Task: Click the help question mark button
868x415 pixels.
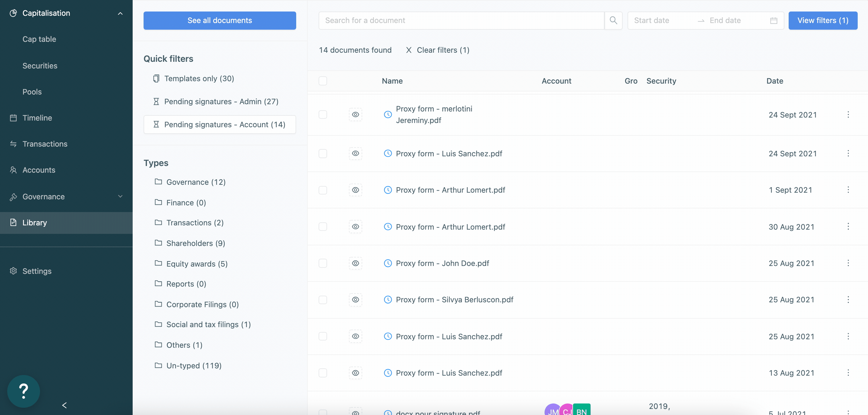Action: 24,391
